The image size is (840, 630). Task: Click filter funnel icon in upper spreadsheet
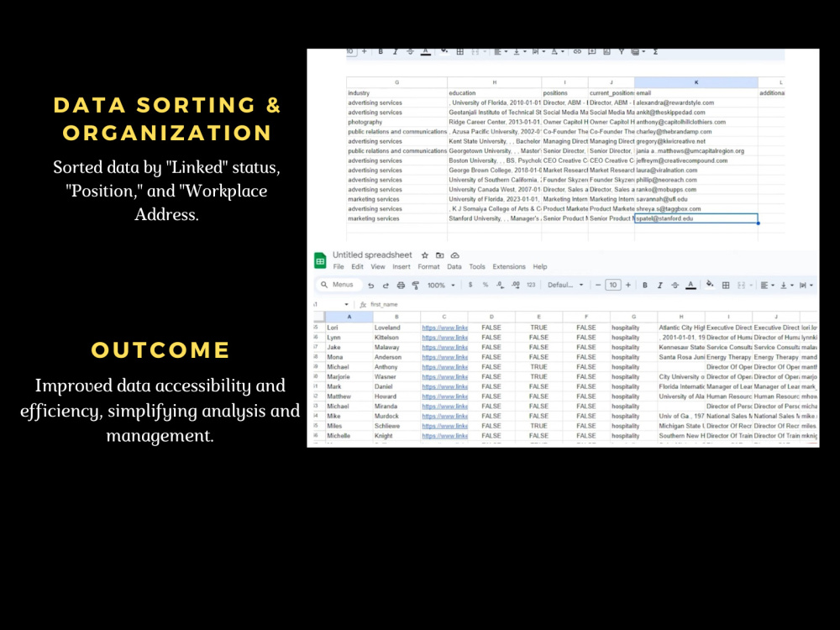622,52
